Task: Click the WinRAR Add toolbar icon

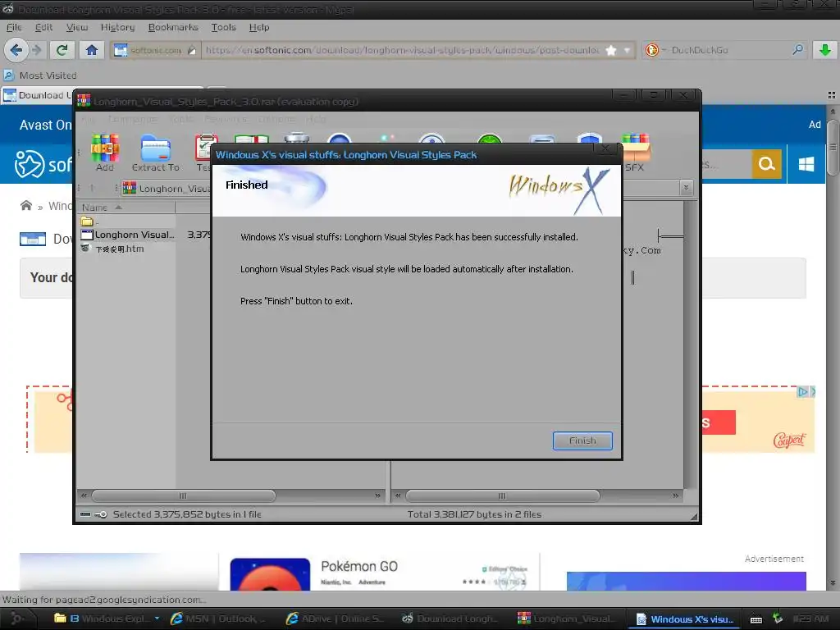Action: point(105,153)
